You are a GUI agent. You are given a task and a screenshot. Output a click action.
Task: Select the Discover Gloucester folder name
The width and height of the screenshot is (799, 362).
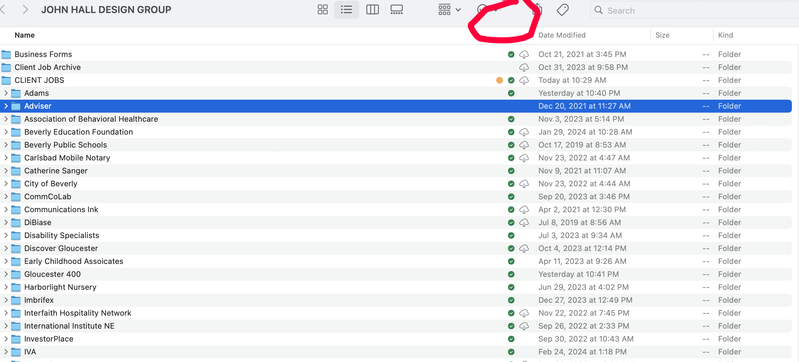pyautogui.click(x=61, y=248)
